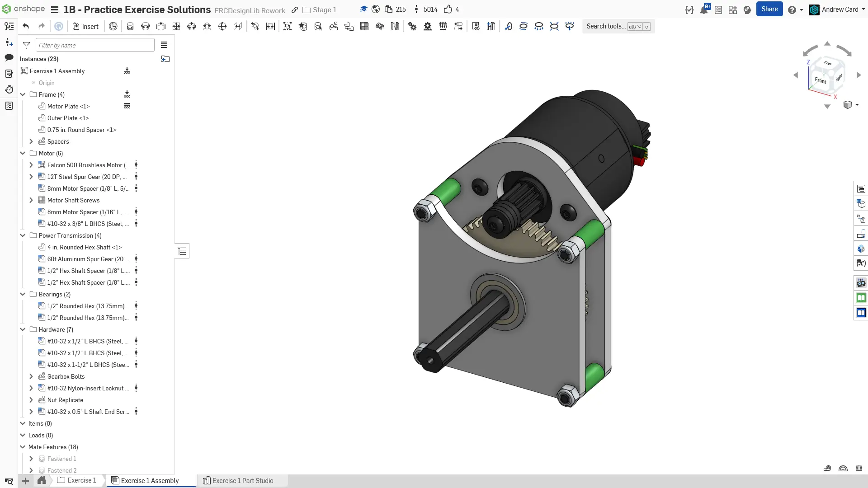This screenshot has height=488, width=868.
Task: Click the filter funnel icon
Action: pyautogui.click(x=27, y=45)
